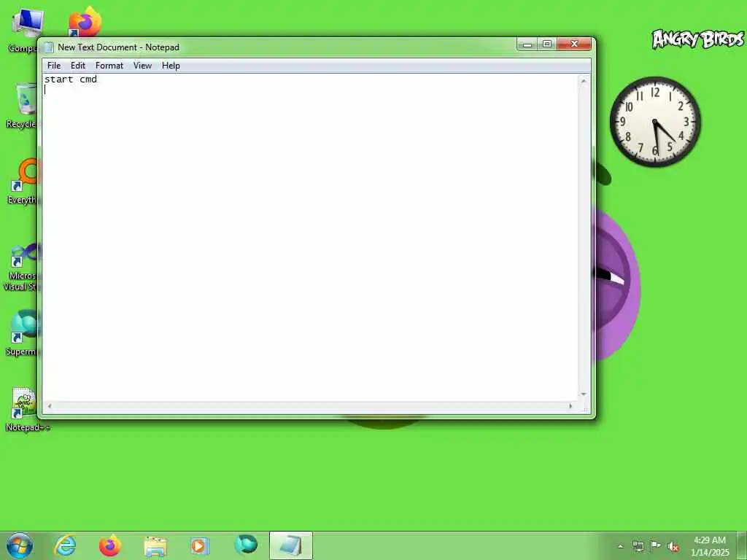Close the Notepad window
The width and height of the screenshot is (747, 560).
(574, 44)
